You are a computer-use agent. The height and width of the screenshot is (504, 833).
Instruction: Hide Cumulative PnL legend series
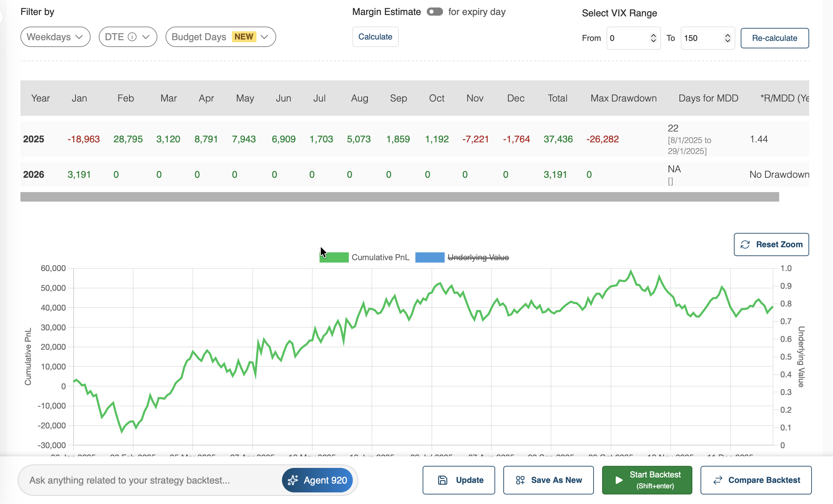point(380,257)
